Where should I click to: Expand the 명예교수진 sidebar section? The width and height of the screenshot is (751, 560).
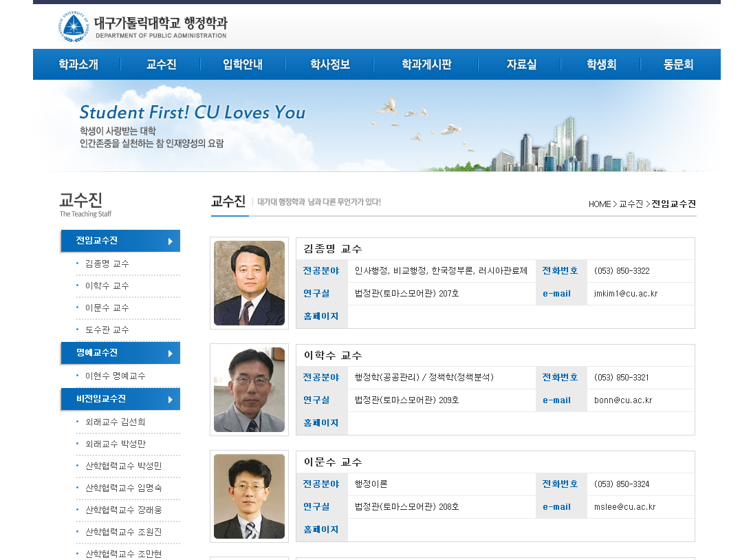click(x=121, y=353)
